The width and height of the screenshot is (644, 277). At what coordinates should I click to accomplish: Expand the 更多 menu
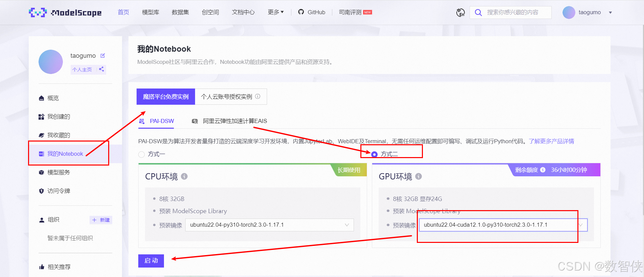pos(276,12)
